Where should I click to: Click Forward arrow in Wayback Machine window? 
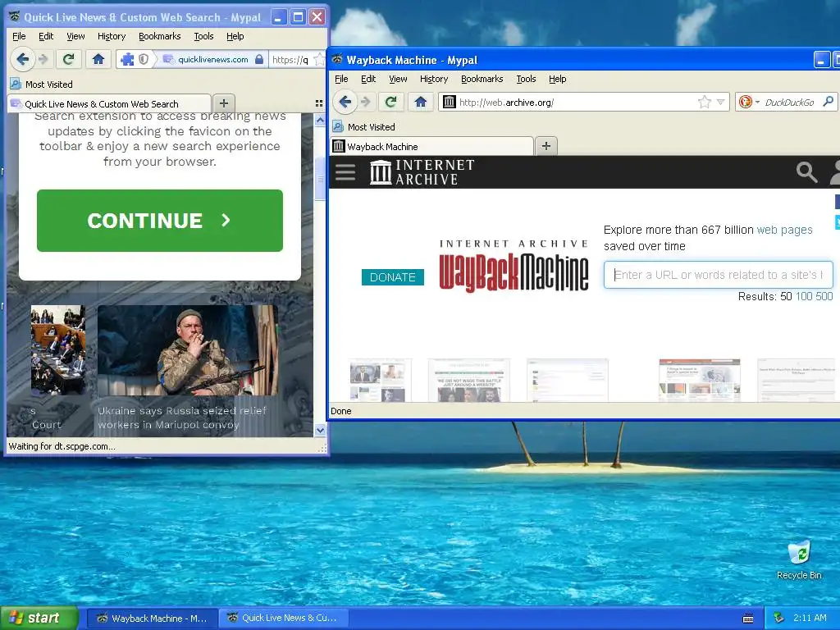[366, 102]
